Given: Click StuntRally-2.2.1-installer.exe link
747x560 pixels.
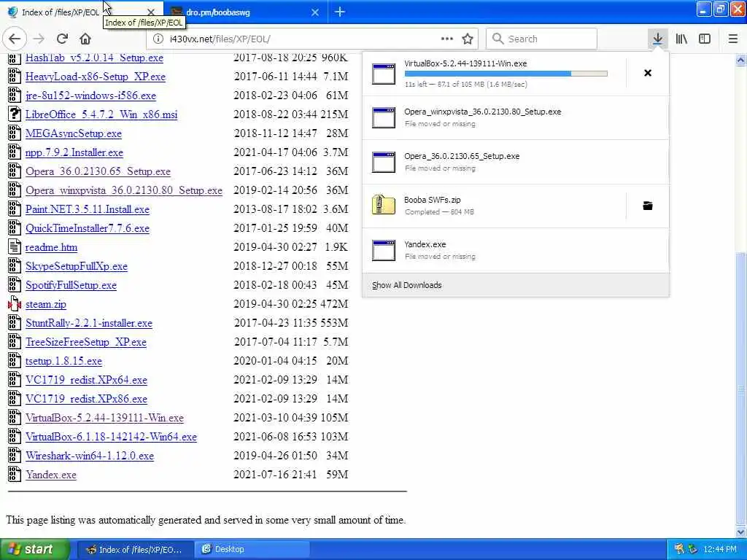Looking at the screenshot, I should click(88, 323).
